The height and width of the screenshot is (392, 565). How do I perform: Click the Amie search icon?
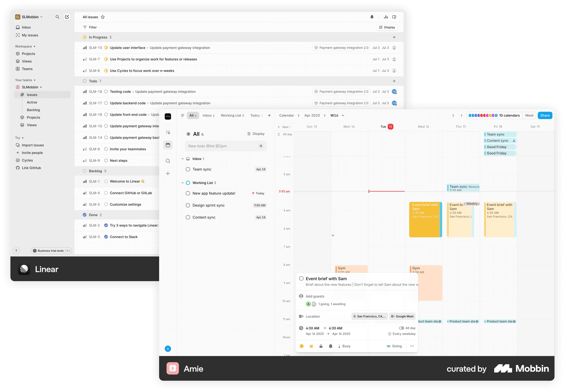tap(168, 161)
